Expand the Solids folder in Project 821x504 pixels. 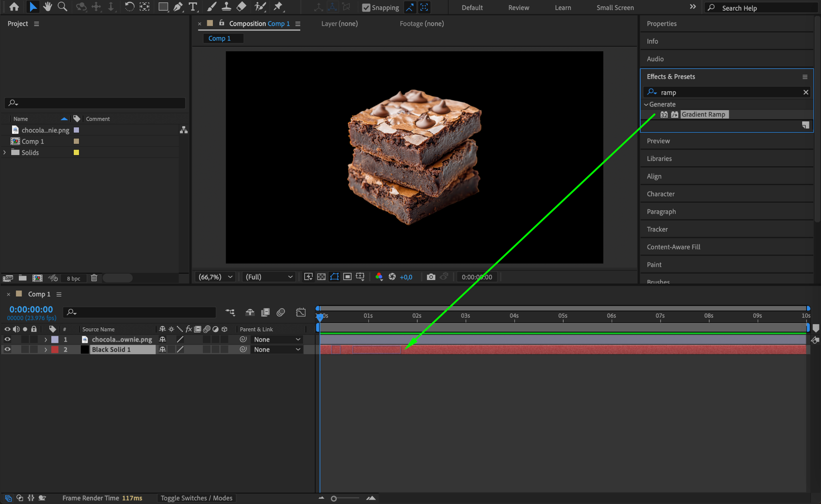point(5,153)
